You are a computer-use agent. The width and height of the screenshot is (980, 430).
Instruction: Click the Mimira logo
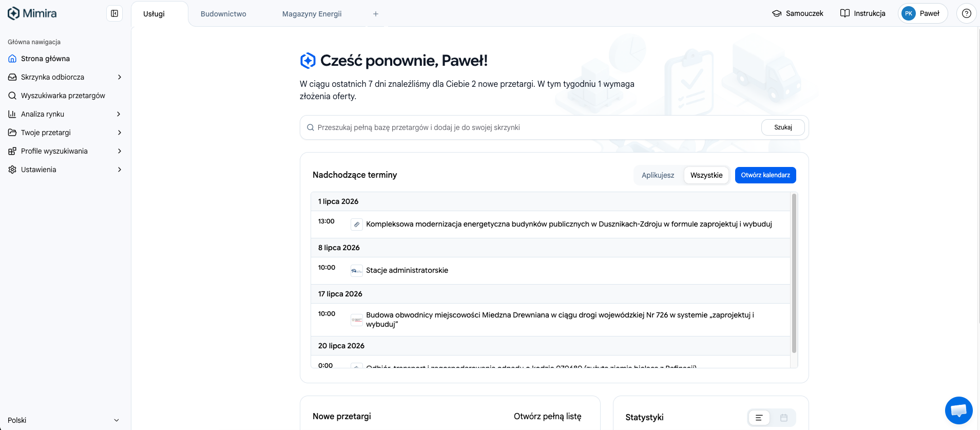click(32, 13)
